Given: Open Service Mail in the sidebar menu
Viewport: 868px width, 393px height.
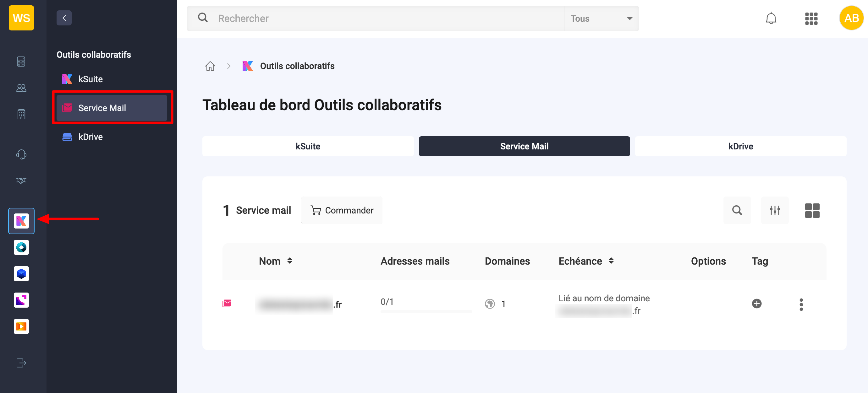Looking at the screenshot, I should pos(112,108).
